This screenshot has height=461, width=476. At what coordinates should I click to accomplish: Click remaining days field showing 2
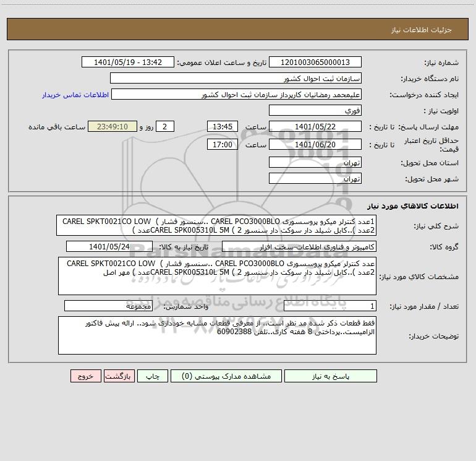(165, 126)
